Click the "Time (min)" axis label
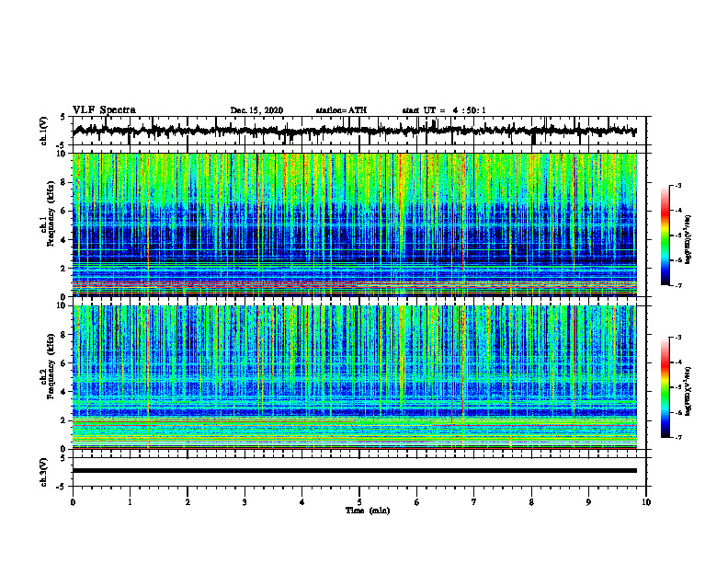Viewport: 728px width, 563px height. 368,511
